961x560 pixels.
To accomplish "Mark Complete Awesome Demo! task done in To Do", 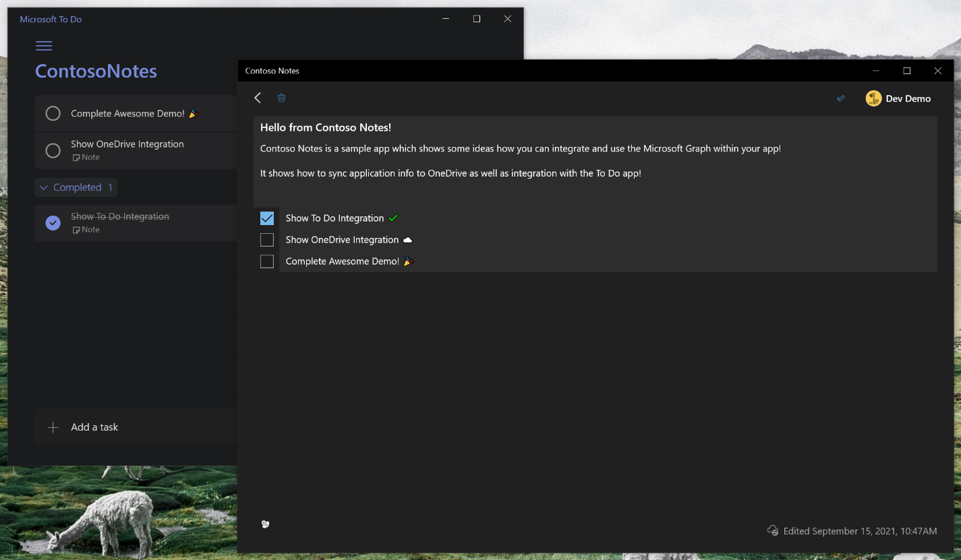I will [x=53, y=114].
